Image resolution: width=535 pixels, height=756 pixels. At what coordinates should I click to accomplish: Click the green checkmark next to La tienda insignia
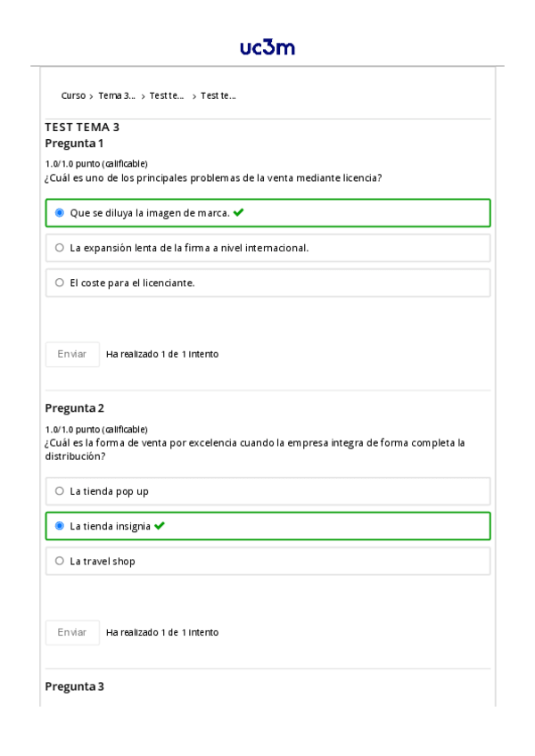(160, 526)
